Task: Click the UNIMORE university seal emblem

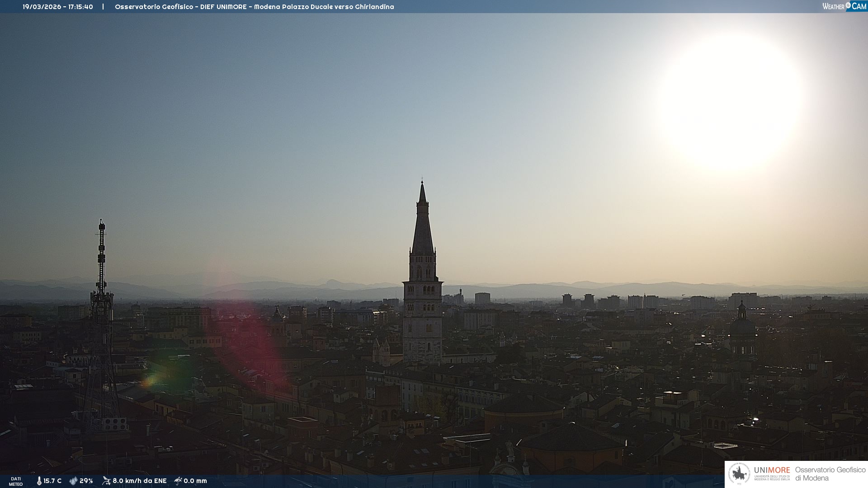Action: click(739, 474)
